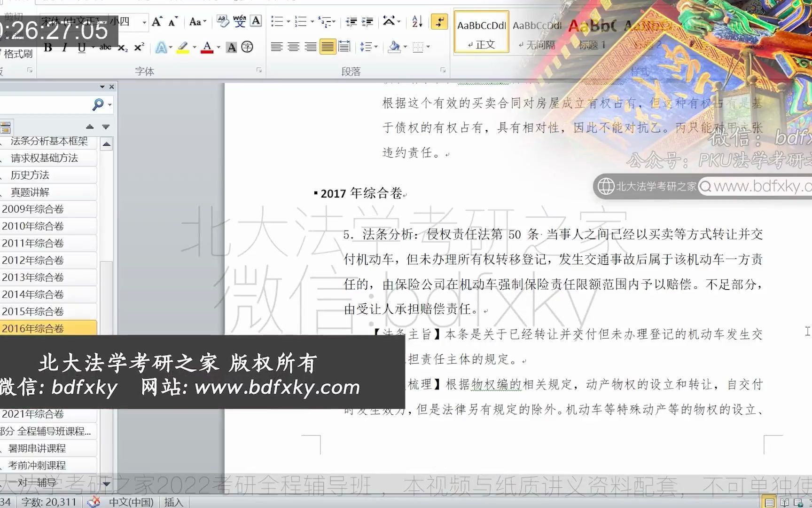Open paragraph dialog launcher
This screenshot has width=812, height=508.
click(x=443, y=70)
